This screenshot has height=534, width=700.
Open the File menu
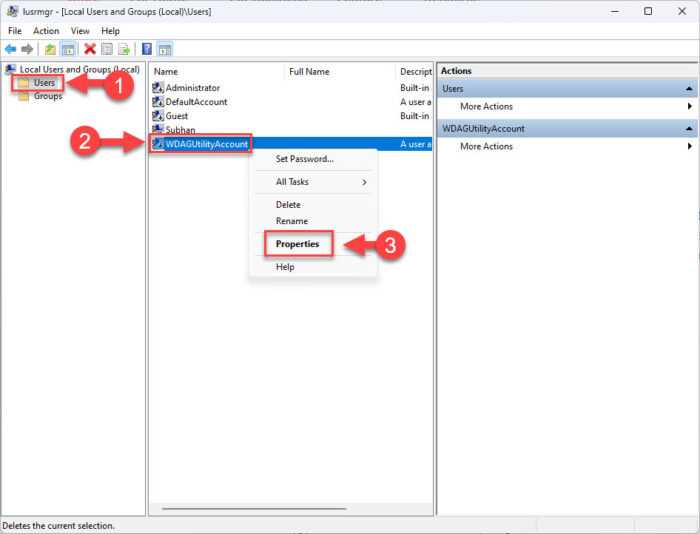tap(15, 31)
